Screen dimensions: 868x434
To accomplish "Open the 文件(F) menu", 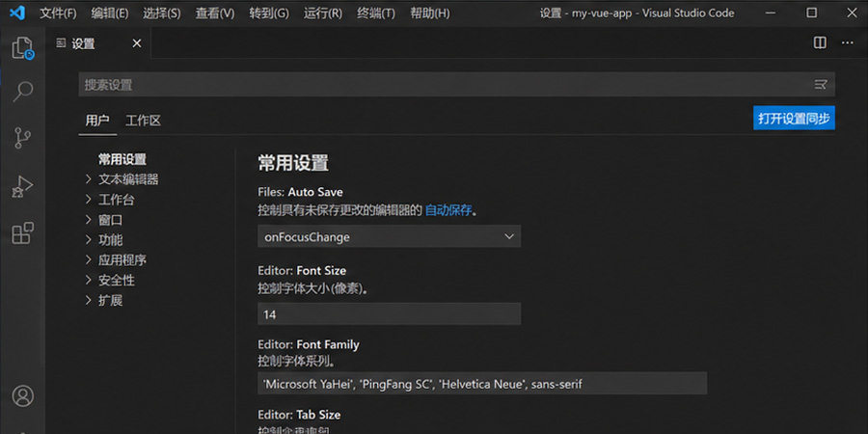I will tap(58, 14).
